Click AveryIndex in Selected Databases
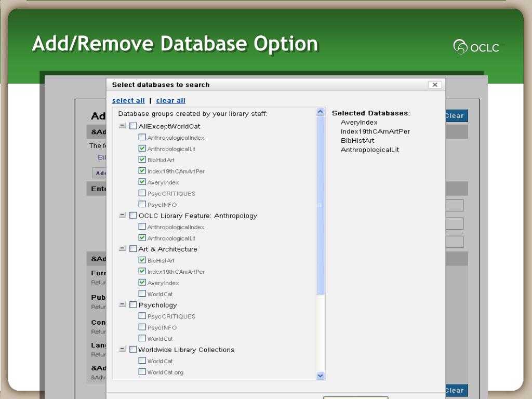Image resolution: width=532 pixels, height=399 pixels. [359, 122]
